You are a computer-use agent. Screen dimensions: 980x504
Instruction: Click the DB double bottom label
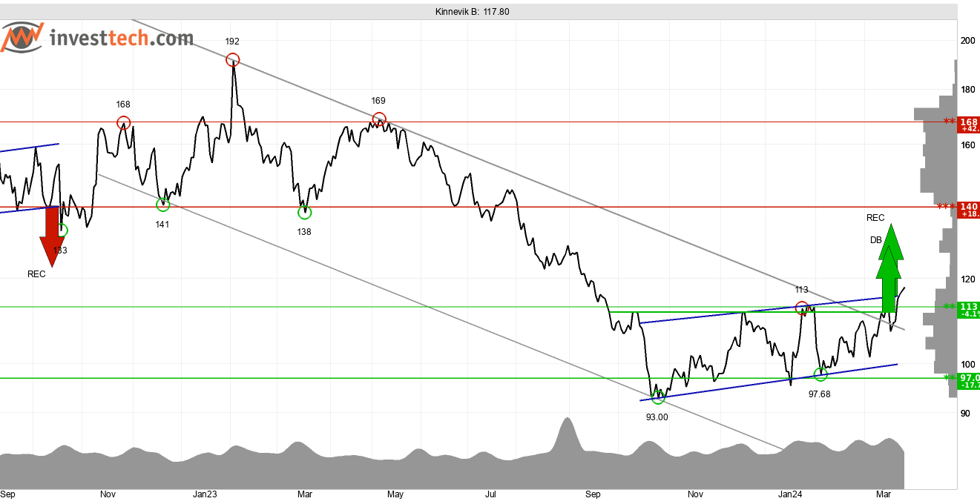pyautogui.click(x=876, y=240)
